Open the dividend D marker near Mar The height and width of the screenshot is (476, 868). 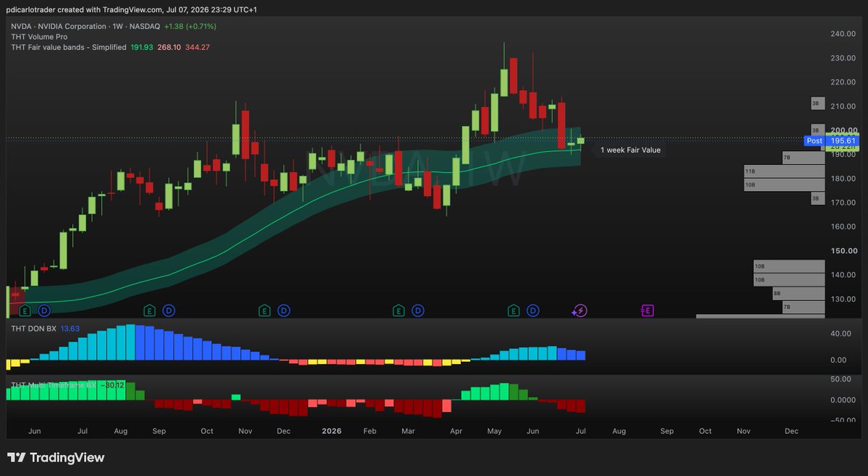click(417, 311)
